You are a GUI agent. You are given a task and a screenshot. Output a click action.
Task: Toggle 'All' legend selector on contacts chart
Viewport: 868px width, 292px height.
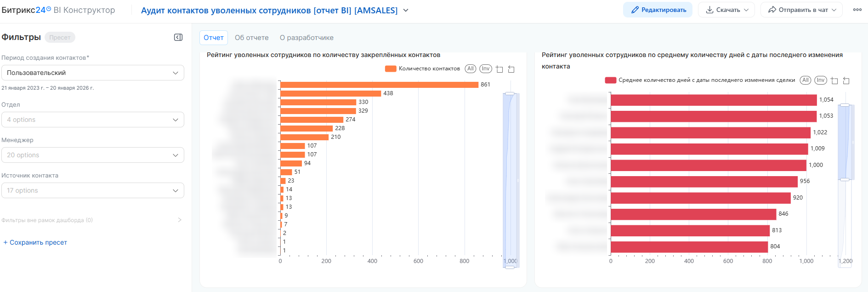(x=470, y=69)
